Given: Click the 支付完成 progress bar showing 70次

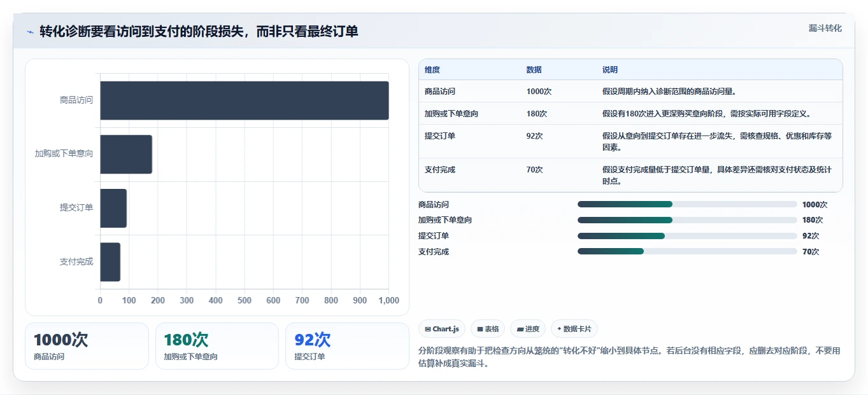Looking at the screenshot, I should [x=687, y=251].
